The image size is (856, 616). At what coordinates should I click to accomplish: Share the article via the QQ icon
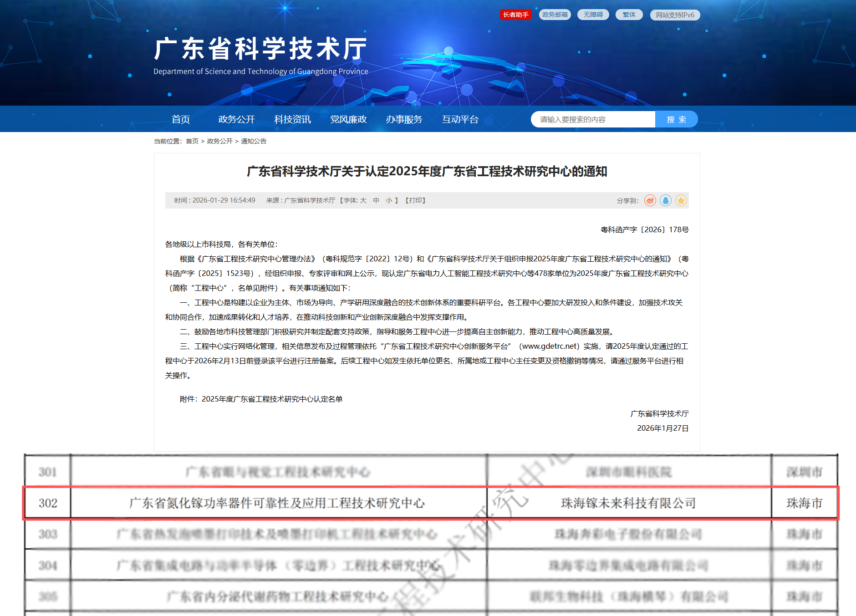[x=665, y=200]
